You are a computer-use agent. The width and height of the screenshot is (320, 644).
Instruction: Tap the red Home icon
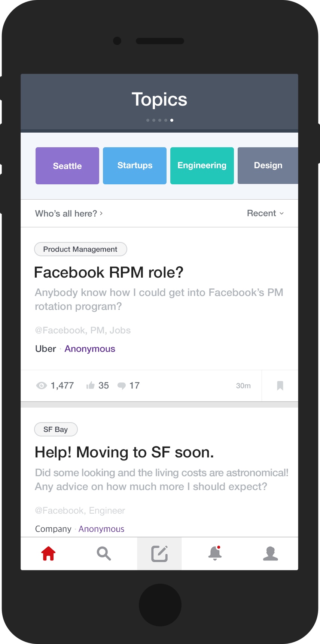tap(48, 553)
